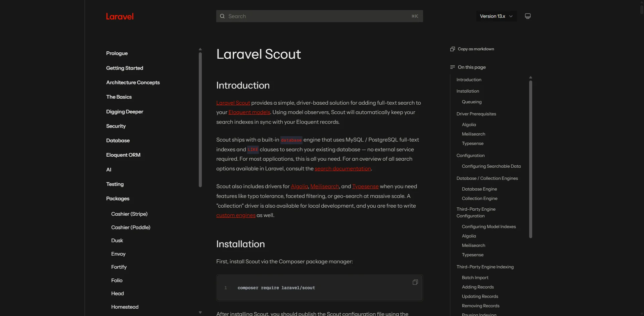Jump to the Adding Records section
The height and width of the screenshot is (316, 644).
[x=477, y=287]
